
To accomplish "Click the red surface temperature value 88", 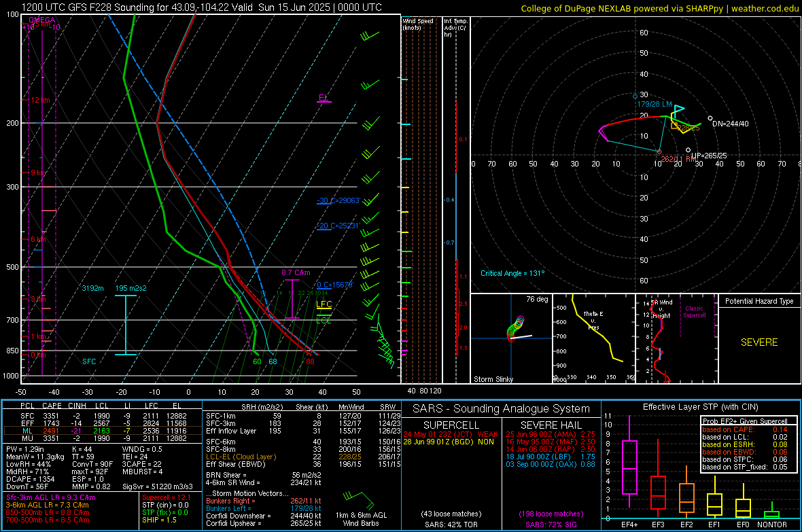I will coord(310,361).
